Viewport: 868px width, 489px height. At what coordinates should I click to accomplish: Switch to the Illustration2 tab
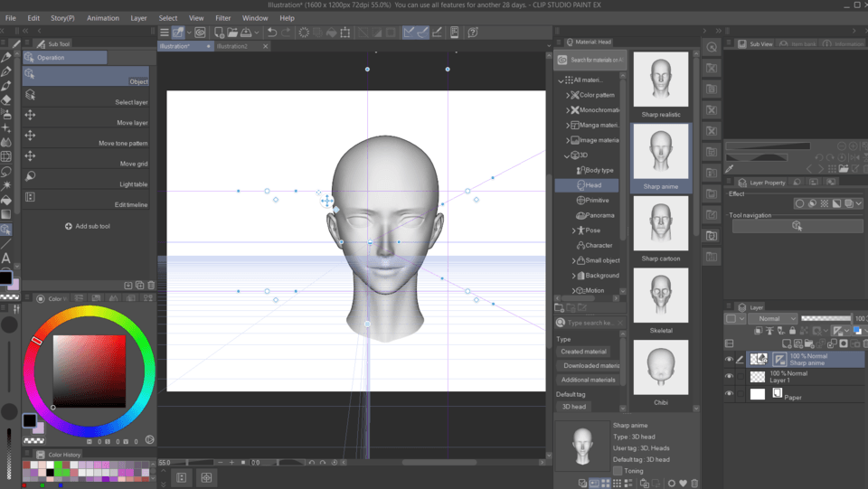pos(232,46)
